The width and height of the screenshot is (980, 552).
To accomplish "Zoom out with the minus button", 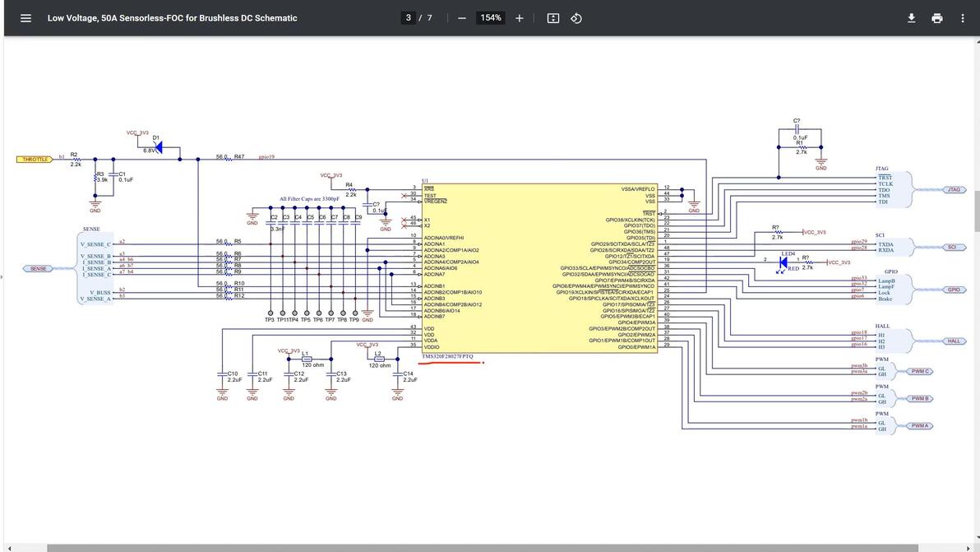I will (x=462, y=18).
